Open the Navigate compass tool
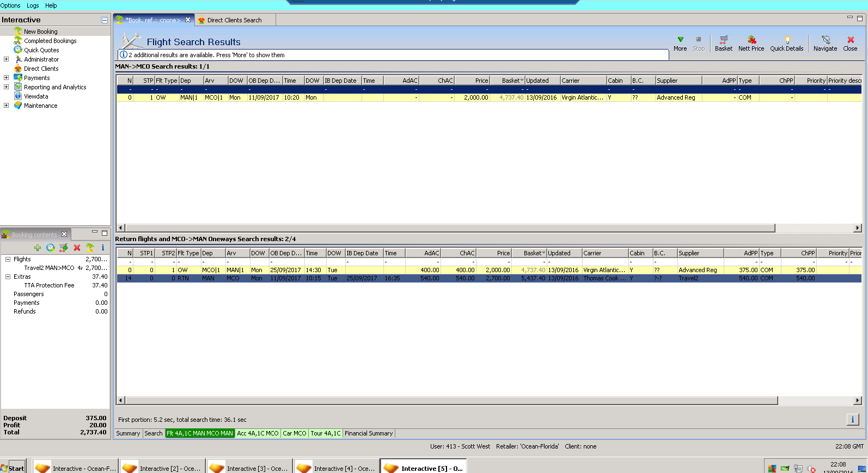The width and height of the screenshot is (868, 473). [826, 44]
